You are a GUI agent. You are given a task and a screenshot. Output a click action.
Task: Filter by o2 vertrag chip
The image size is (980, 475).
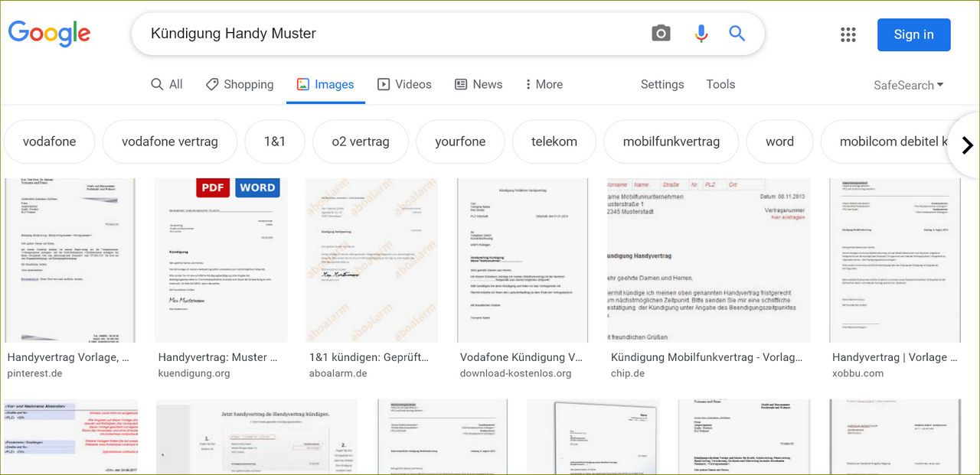click(361, 142)
